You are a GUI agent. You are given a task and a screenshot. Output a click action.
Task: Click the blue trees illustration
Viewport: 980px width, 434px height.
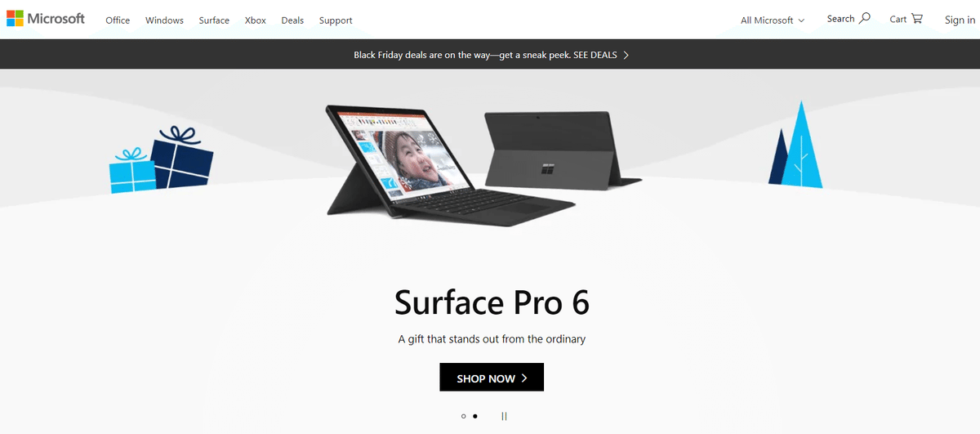coord(795,143)
